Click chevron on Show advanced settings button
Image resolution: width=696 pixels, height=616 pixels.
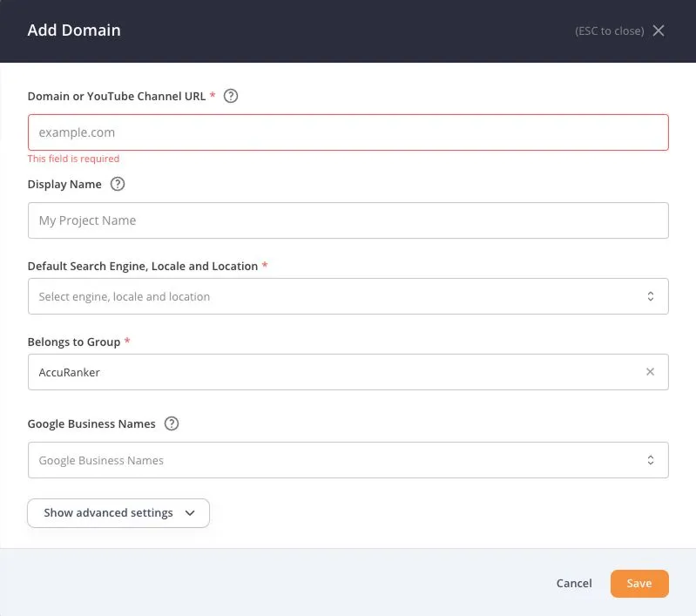[x=190, y=513]
